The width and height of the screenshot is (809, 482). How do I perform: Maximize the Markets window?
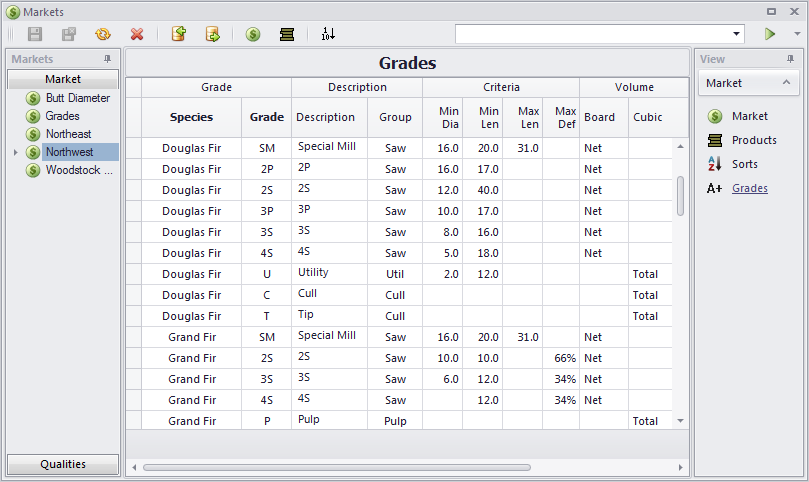(771, 11)
